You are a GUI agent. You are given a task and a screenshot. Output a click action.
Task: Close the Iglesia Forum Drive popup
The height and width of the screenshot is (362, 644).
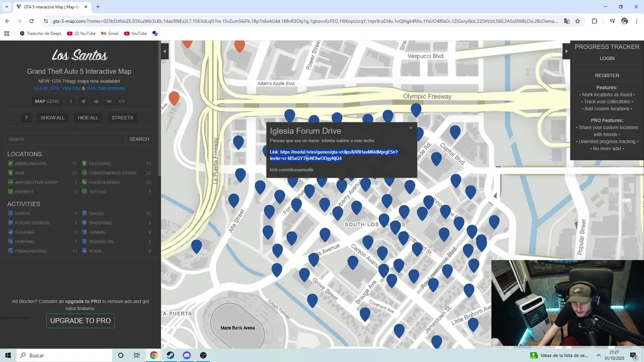pyautogui.click(x=411, y=128)
